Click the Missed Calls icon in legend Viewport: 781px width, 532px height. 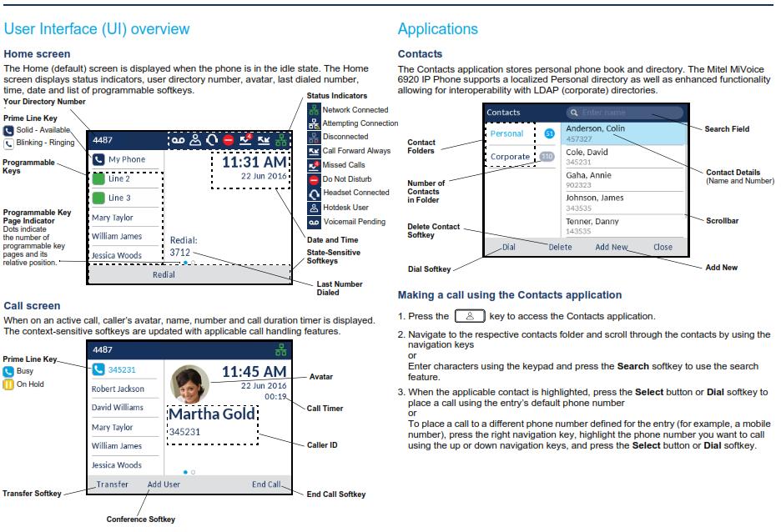point(314,165)
